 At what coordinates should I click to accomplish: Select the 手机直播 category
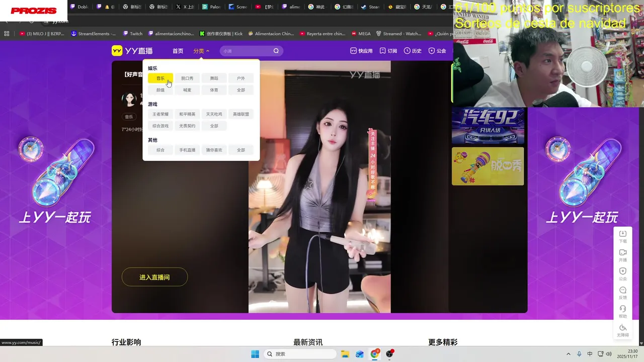(x=187, y=150)
